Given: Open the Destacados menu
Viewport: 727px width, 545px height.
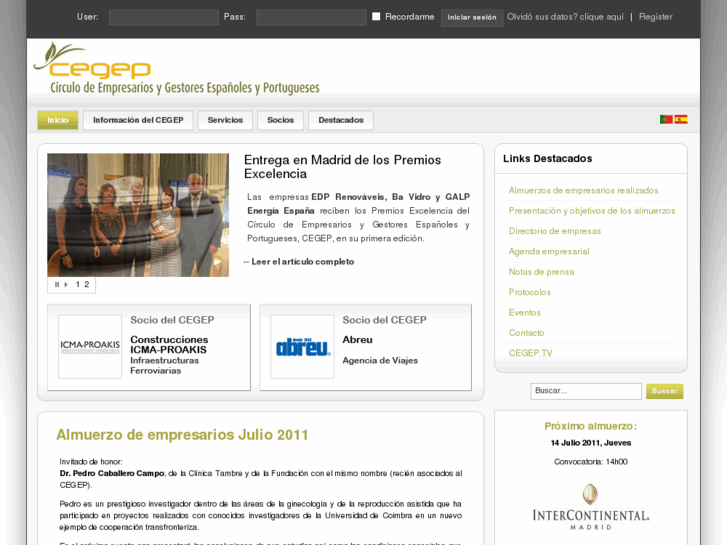Looking at the screenshot, I should (x=341, y=120).
